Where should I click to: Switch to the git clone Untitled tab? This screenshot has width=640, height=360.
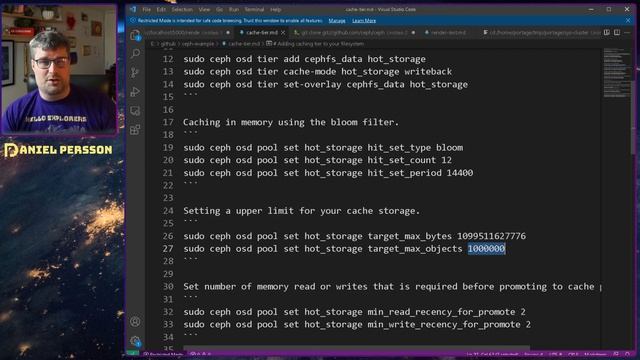click(353, 32)
